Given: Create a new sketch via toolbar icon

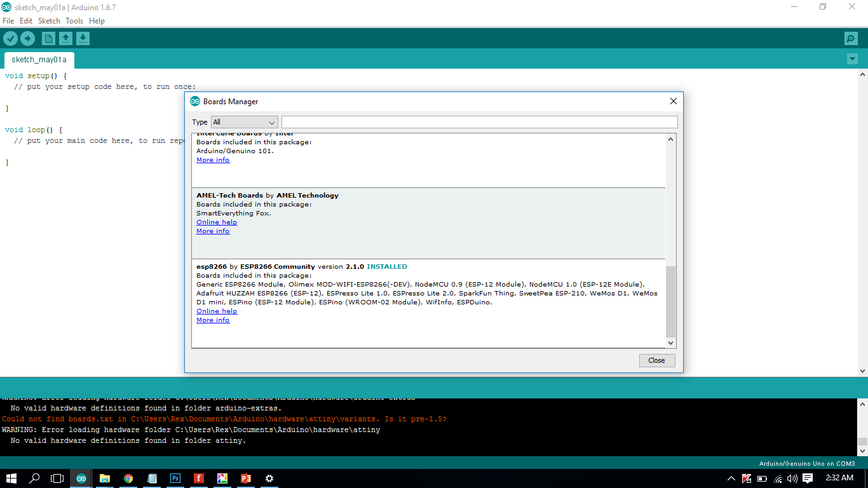Looking at the screenshot, I should pos(48,39).
